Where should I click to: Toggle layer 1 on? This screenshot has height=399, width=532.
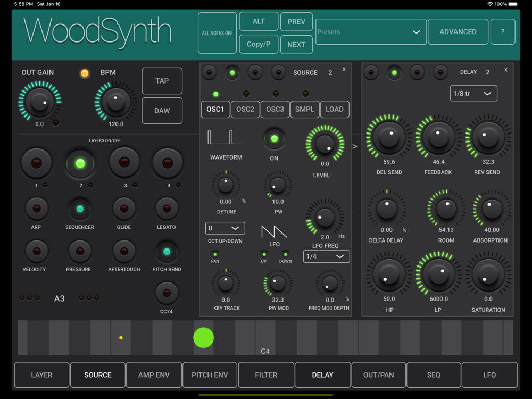pos(37,163)
